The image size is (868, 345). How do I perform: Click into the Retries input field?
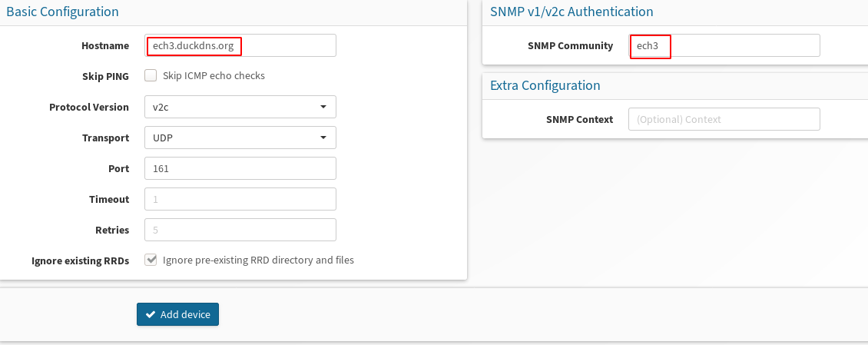[240, 230]
